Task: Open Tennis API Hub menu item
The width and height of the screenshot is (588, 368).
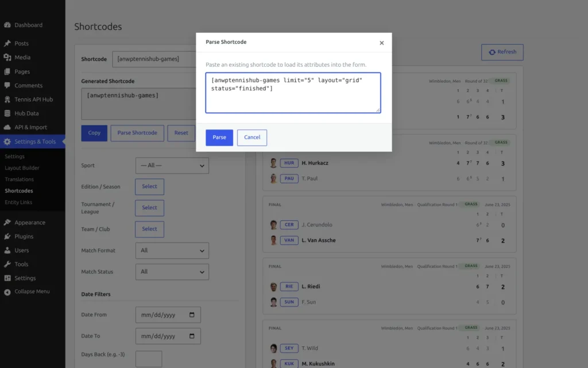Action: pos(33,99)
